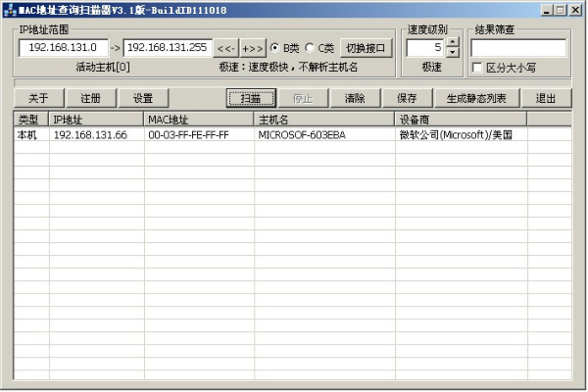This screenshot has width=588, height=392.
Task: Click 生成静态列表 button
Action: click(476, 98)
